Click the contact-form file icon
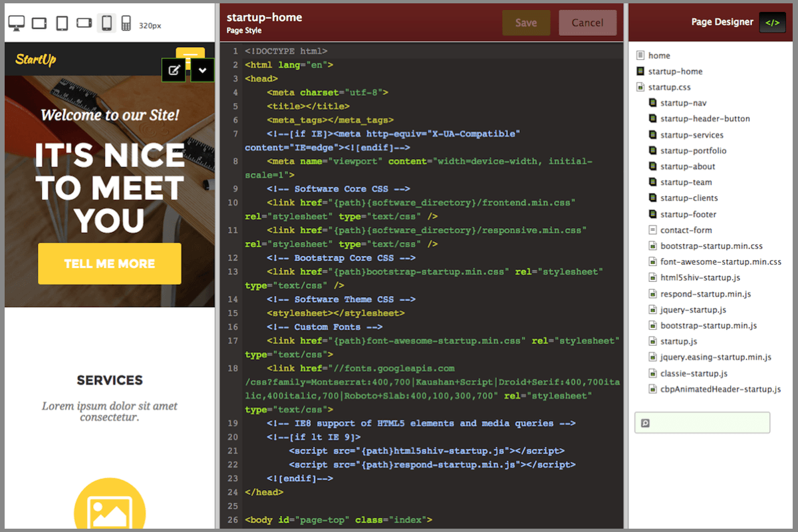Screen dimensions: 798x532 [x=652, y=230]
